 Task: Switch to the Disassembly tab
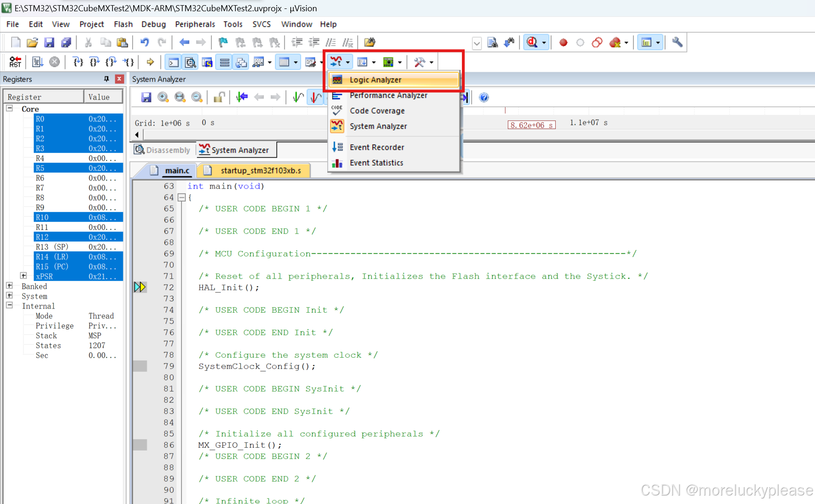tap(162, 150)
